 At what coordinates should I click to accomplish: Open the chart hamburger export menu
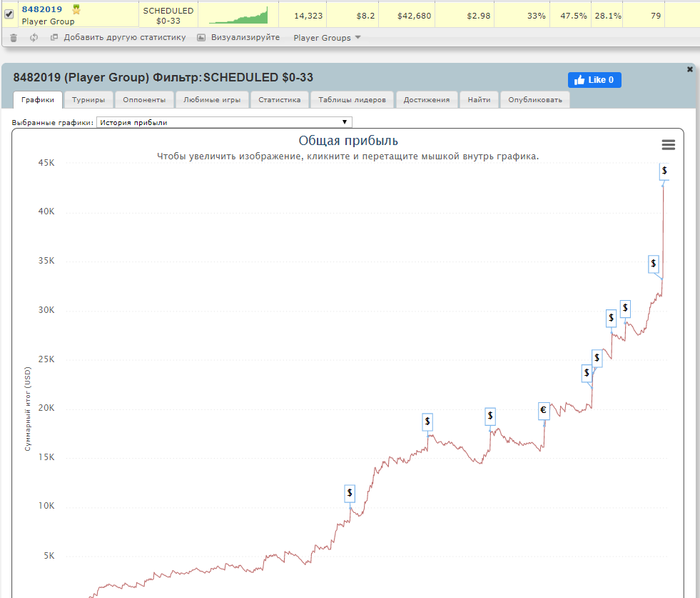pyautogui.click(x=668, y=145)
